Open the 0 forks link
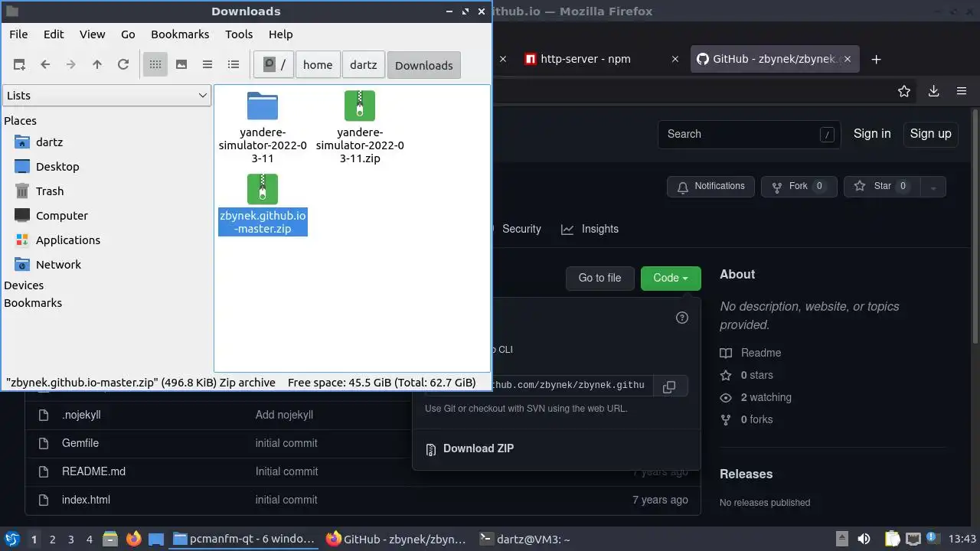 tap(746, 419)
